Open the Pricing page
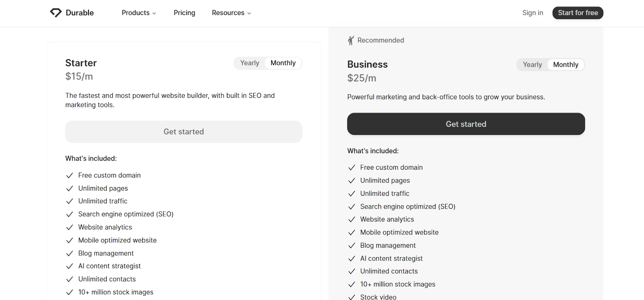The height and width of the screenshot is (300, 644). tap(184, 13)
